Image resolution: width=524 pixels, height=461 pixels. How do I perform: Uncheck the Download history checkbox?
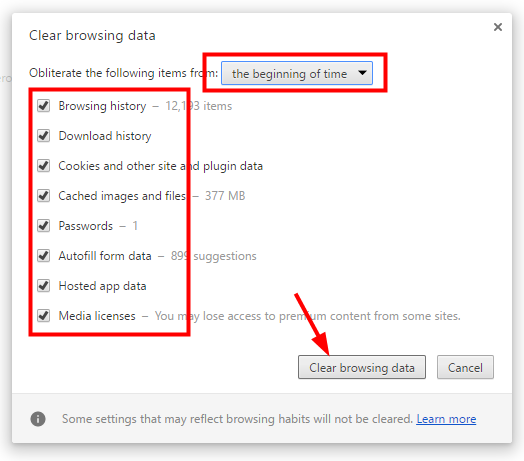click(x=43, y=136)
